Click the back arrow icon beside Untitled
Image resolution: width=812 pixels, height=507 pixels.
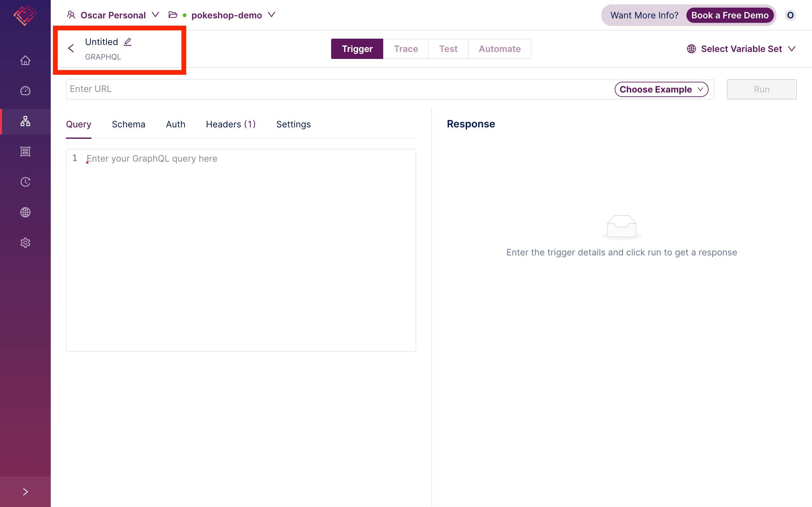point(71,48)
